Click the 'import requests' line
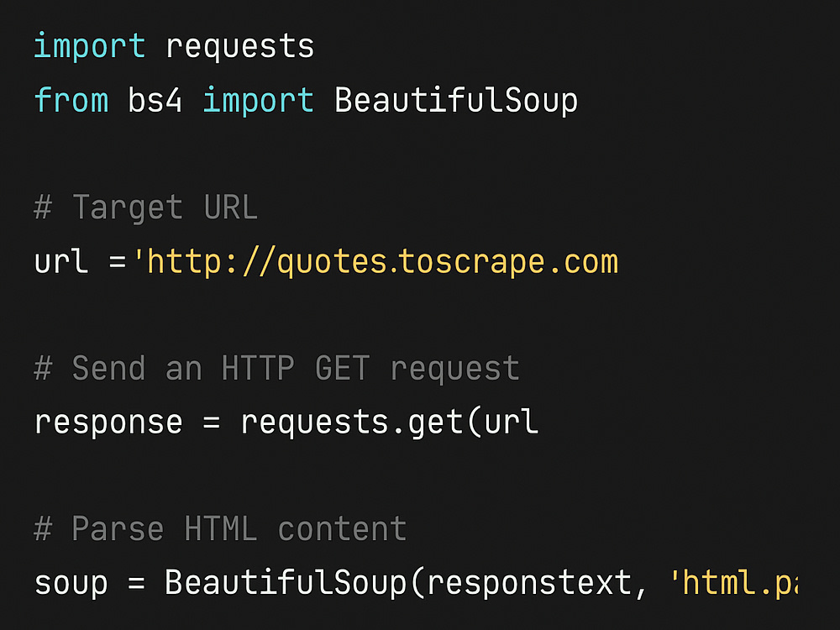The image size is (840, 630). tap(174, 46)
